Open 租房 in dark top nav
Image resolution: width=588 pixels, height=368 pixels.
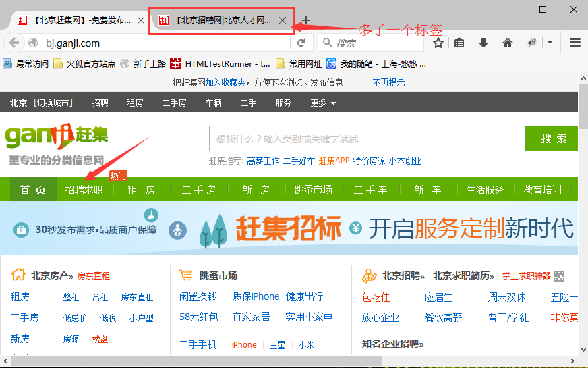pyautogui.click(x=135, y=103)
